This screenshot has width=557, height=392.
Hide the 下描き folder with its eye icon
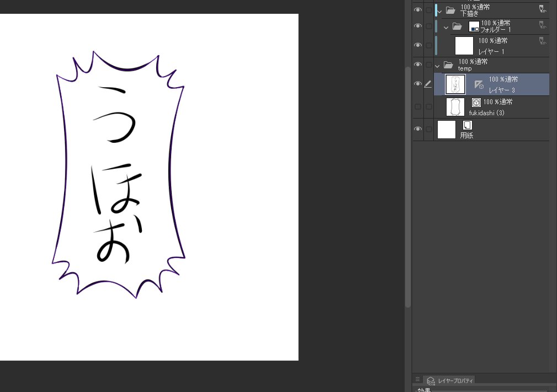418,10
